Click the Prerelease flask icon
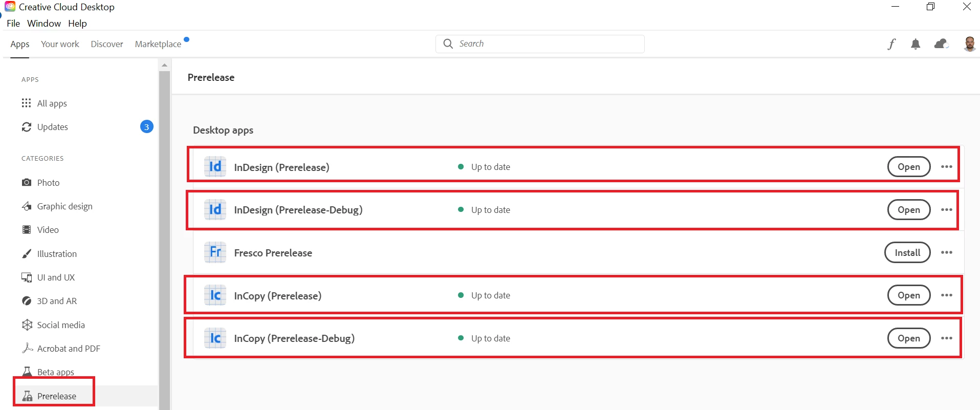 pos(28,396)
